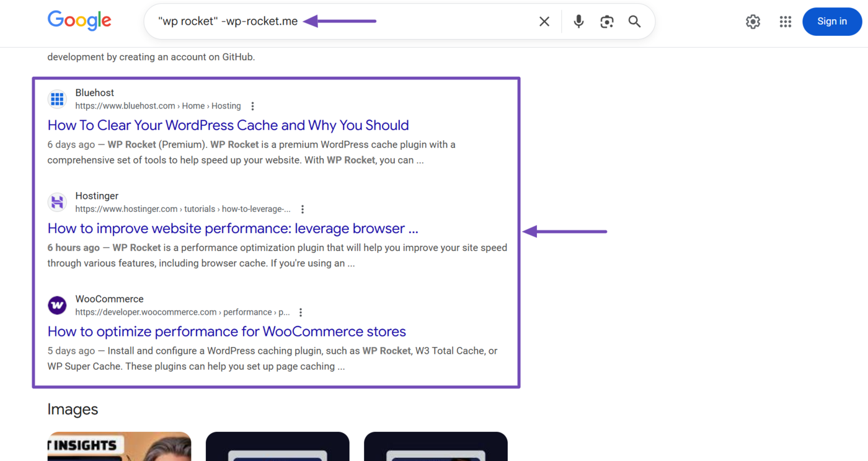The height and width of the screenshot is (461, 868).
Task: Open the first Images thumbnail
Action: click(119, 446)
